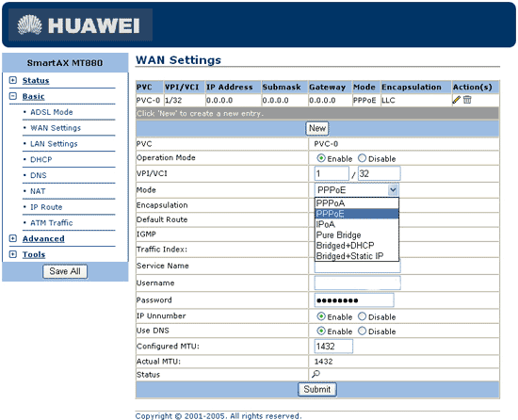Click the trash delete icon for PVC-0

pos(467,100)
